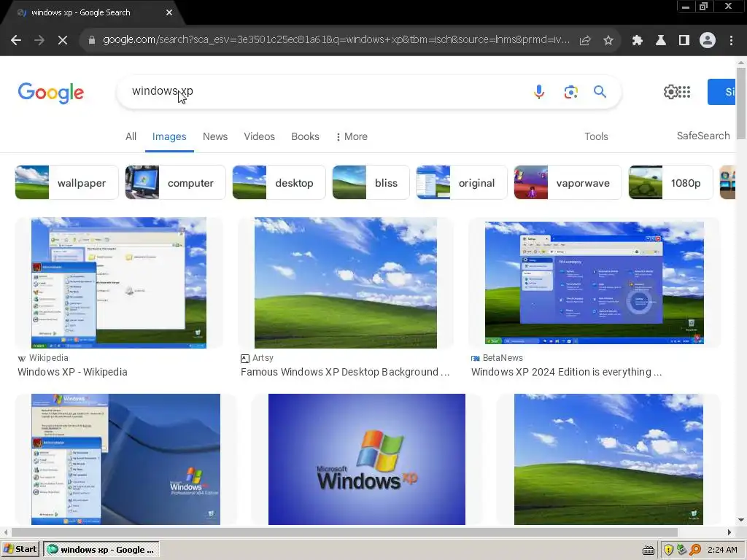Click the taskbar clock 2:24 AM

(722, 550)
